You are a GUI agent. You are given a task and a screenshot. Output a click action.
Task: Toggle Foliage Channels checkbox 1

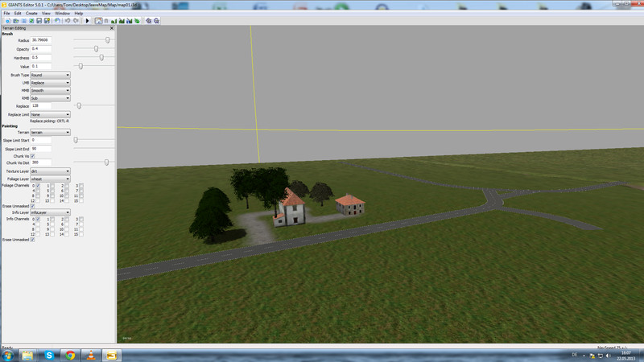click(x=52, y=186)
